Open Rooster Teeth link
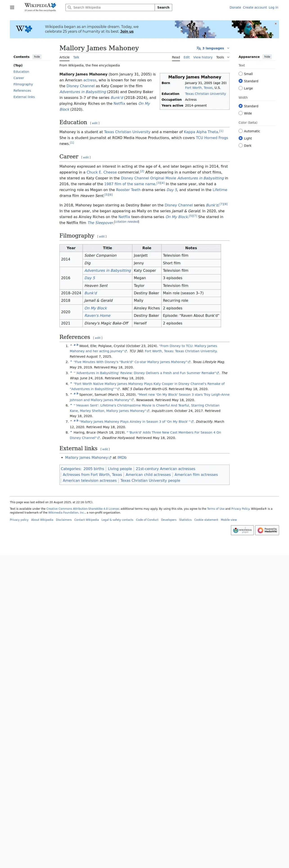Screen dimensions: 289x868 pos(128,190)
